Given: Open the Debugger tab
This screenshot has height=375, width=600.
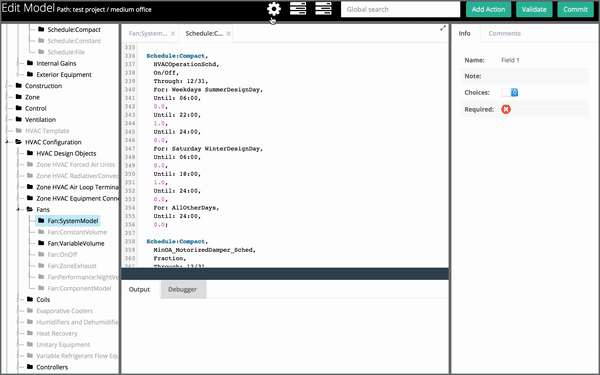Looking at the screenshot, I should click(x=183, y=289).
